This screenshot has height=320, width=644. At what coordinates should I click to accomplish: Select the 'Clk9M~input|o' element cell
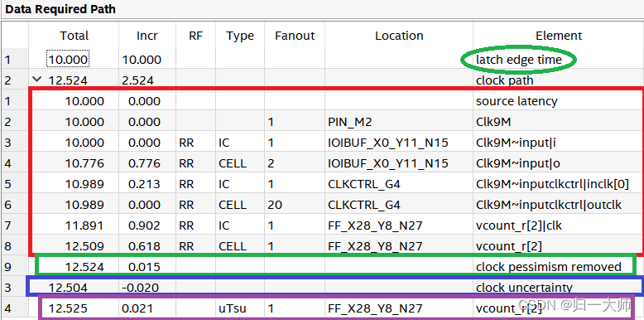click(x=518, y=163)
